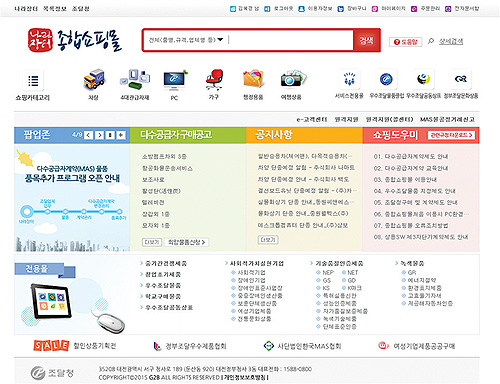Open shopping helper item 03
Image resolution: width=500 pixels, height=384 pixels.
(x=405, y=180)
